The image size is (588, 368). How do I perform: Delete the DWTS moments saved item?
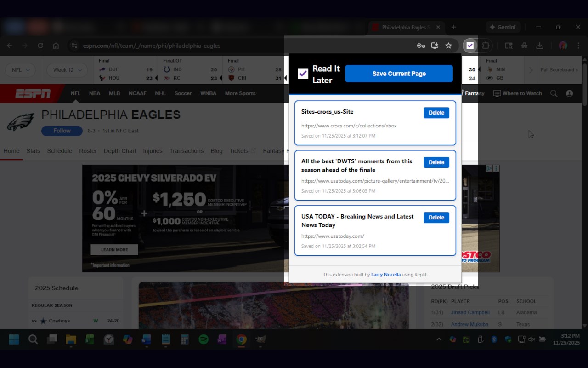tap(436, 162)
